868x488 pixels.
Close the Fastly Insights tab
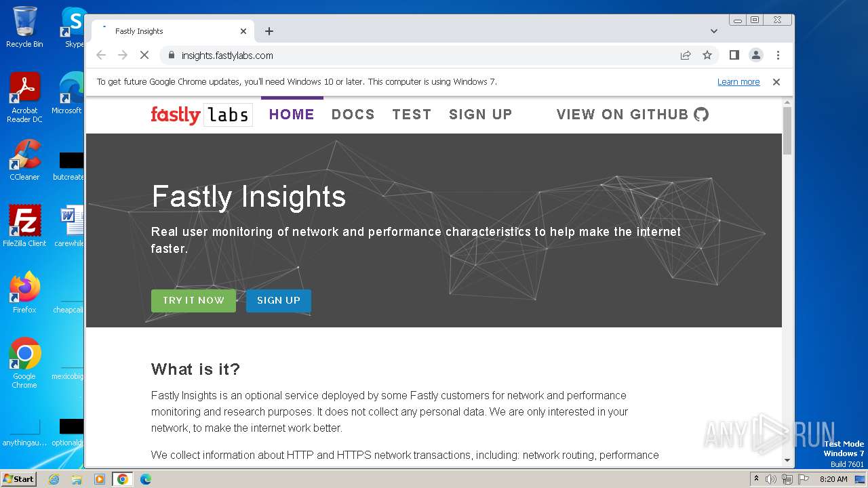[243, 31]
